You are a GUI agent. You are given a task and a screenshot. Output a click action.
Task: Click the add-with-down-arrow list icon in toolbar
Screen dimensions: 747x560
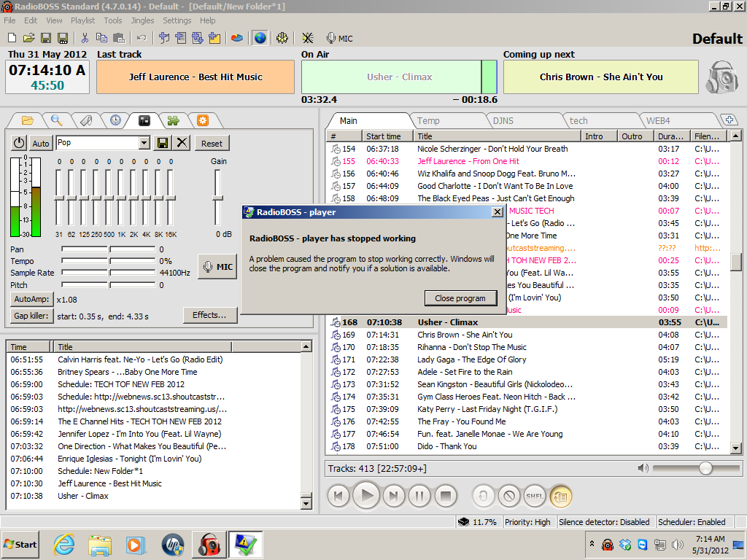(x=197, y=38)
